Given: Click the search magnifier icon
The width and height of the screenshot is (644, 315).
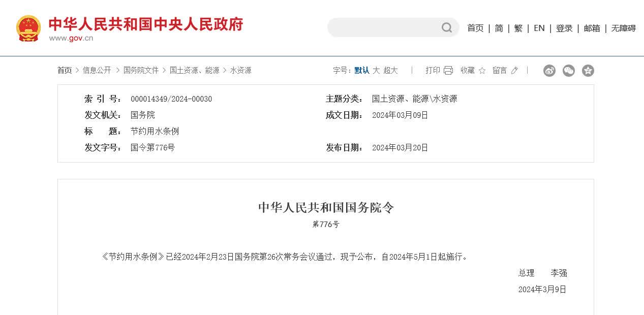Looking at the screenshot, I should click(446, 28).
